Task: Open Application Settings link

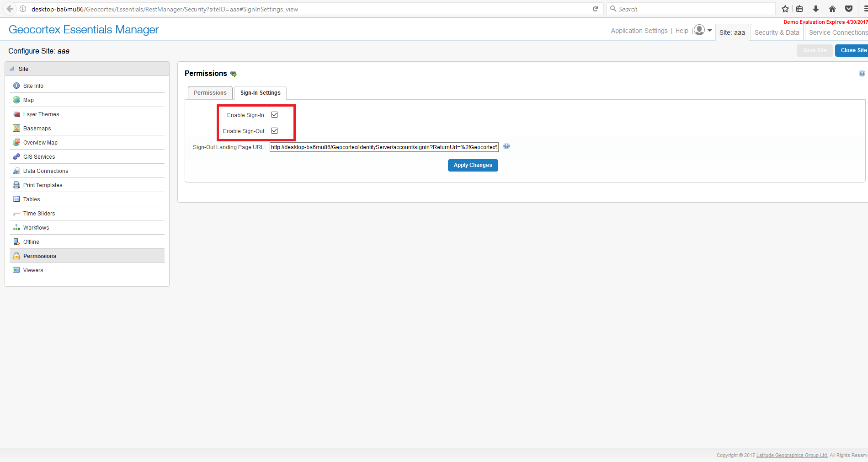Action: coord(639,31)
